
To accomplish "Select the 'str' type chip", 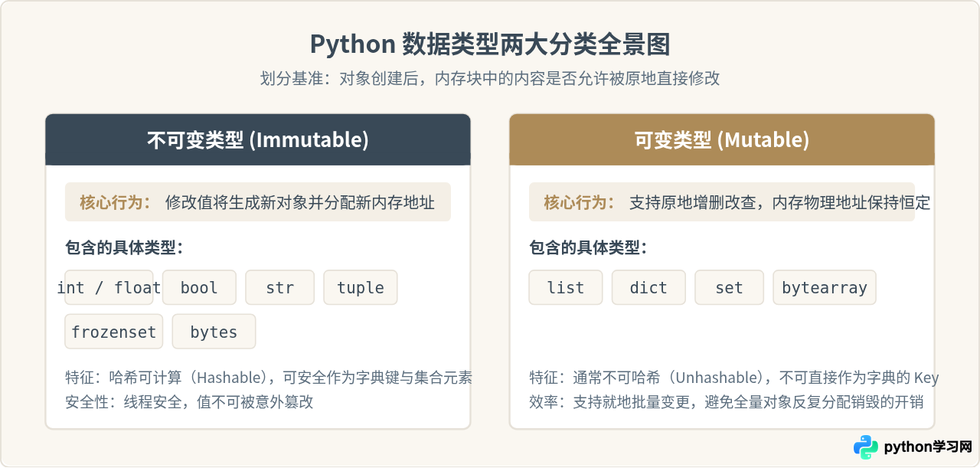I will pyautogui.click(x=279, y=287).
